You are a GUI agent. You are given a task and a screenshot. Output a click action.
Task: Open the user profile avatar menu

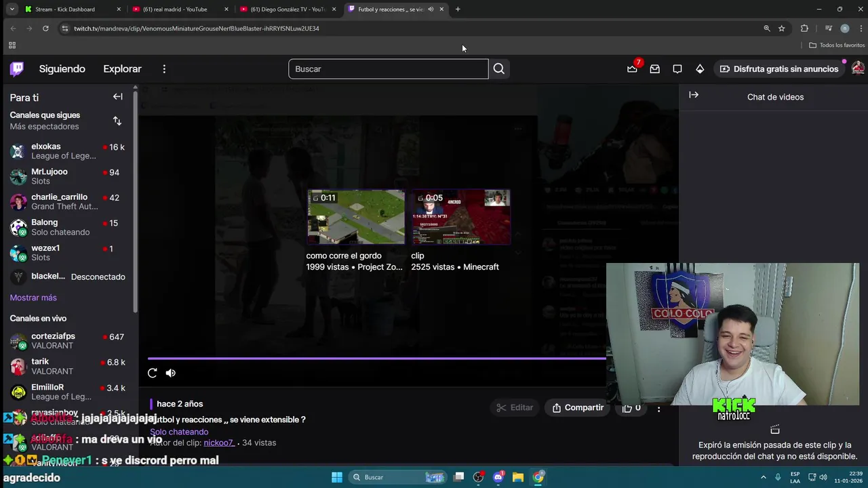click(858, 68)
